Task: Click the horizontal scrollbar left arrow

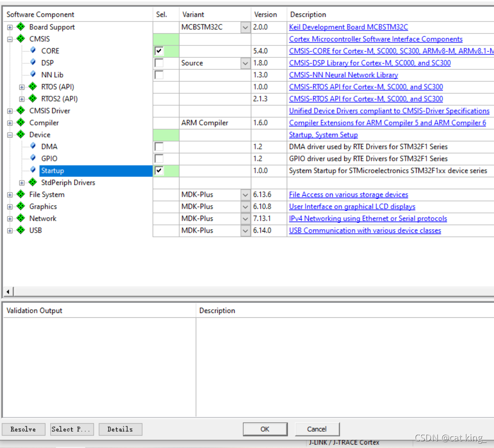Action: point(8,292)
